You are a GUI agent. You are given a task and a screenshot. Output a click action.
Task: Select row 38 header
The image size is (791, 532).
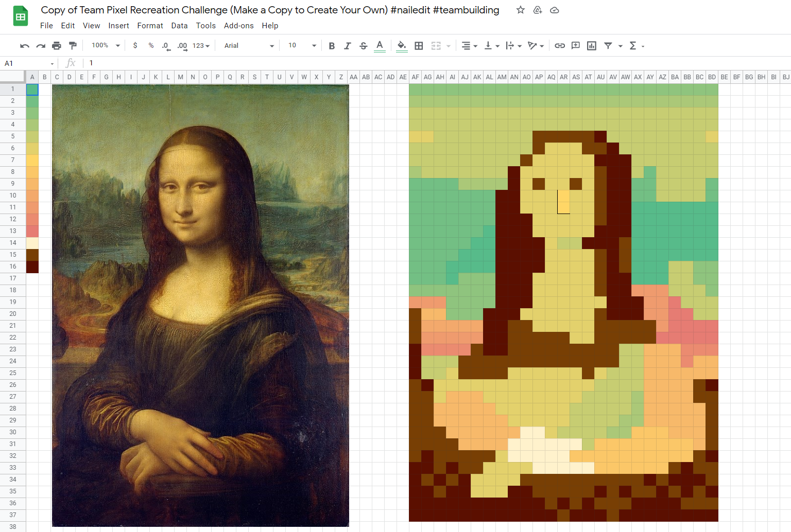click(x=13, y=527)
